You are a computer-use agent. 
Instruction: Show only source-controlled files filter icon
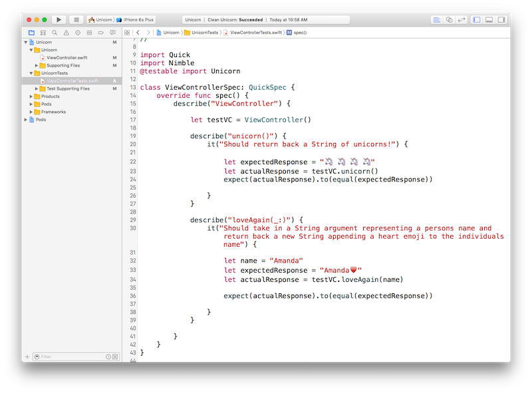[115, 356]
